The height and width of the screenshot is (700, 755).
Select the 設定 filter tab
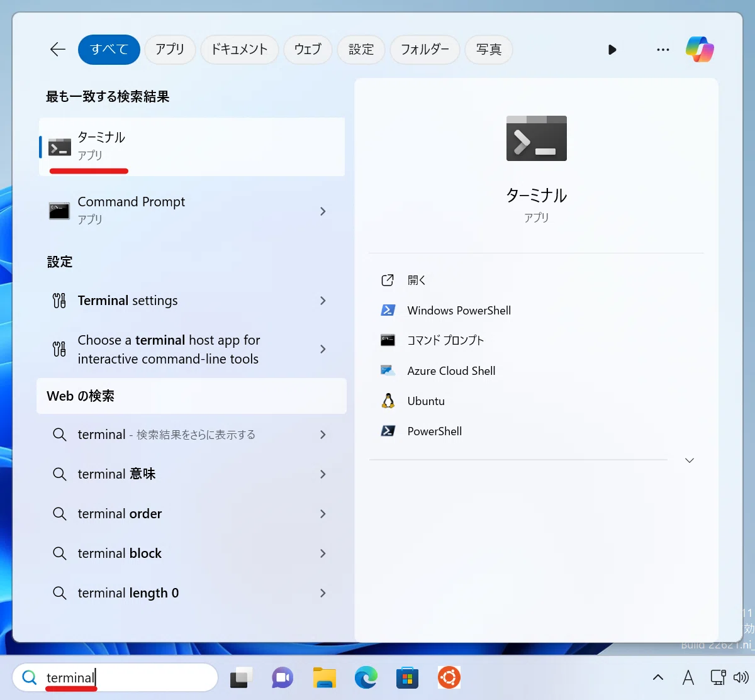pos(361,49)
